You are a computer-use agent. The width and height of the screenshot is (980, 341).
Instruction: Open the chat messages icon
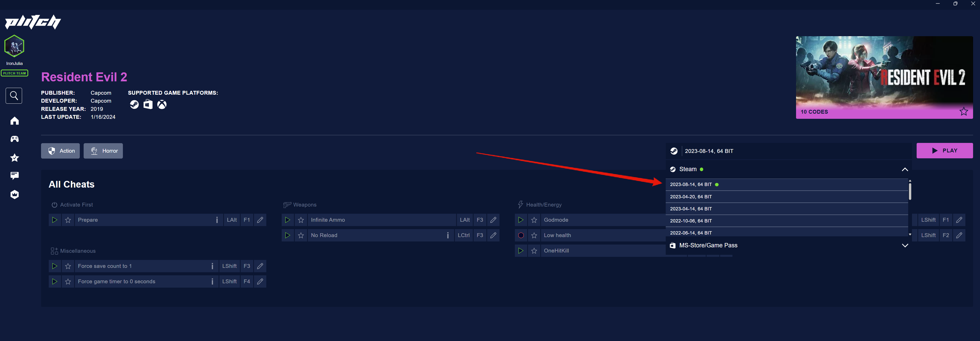pyautogui.click(x=14, y=176)
